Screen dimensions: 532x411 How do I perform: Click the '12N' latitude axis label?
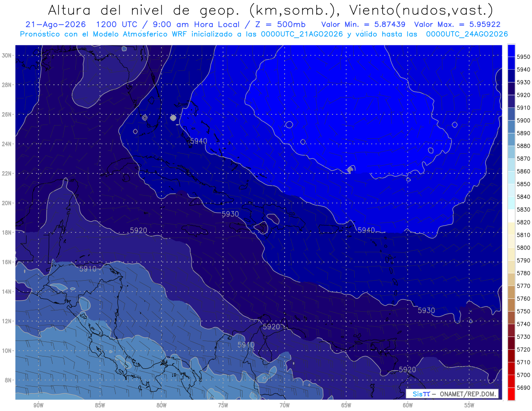point(7,321)
